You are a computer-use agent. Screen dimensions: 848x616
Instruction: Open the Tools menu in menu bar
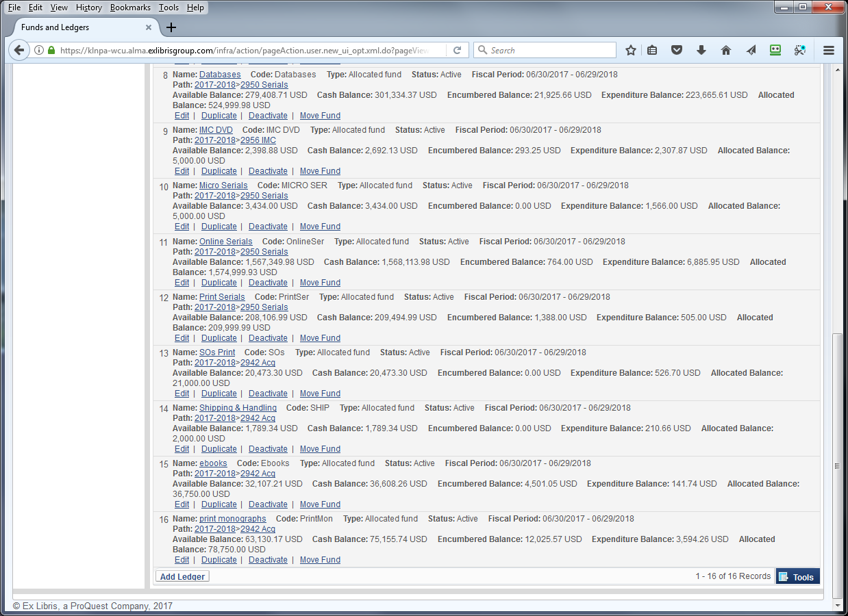point(169,8)
